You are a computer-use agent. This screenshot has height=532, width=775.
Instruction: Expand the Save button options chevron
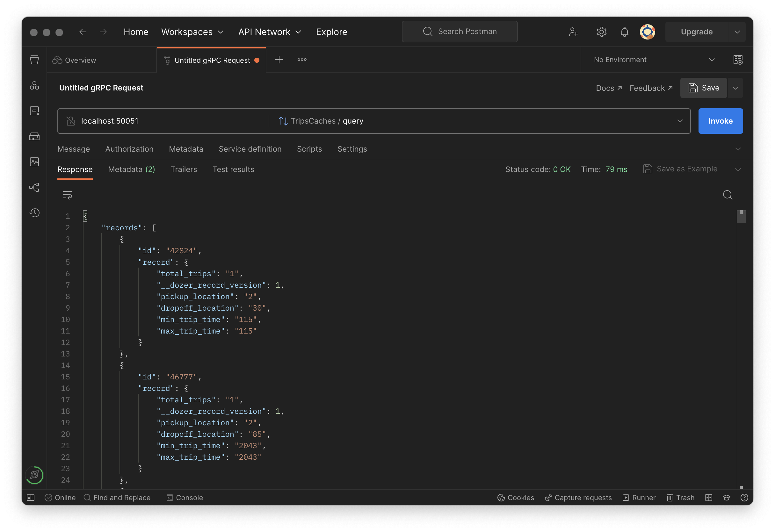click(x=735, y=88)
